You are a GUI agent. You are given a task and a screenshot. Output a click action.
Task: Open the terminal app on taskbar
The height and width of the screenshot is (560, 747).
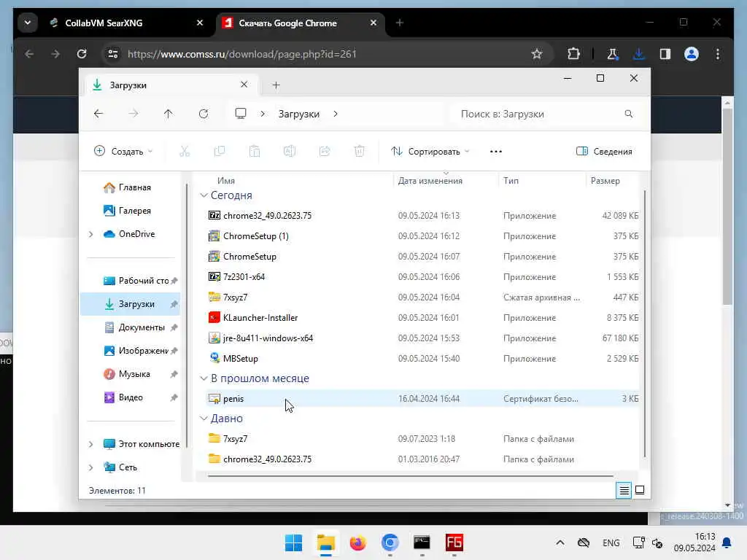(x=422, y=542)
